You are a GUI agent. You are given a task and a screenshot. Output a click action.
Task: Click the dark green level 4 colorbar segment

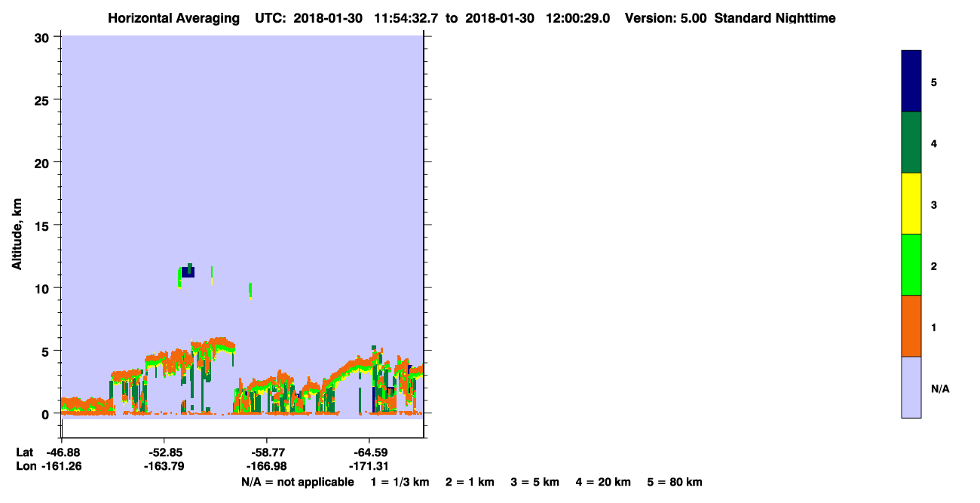coord(911,143)
